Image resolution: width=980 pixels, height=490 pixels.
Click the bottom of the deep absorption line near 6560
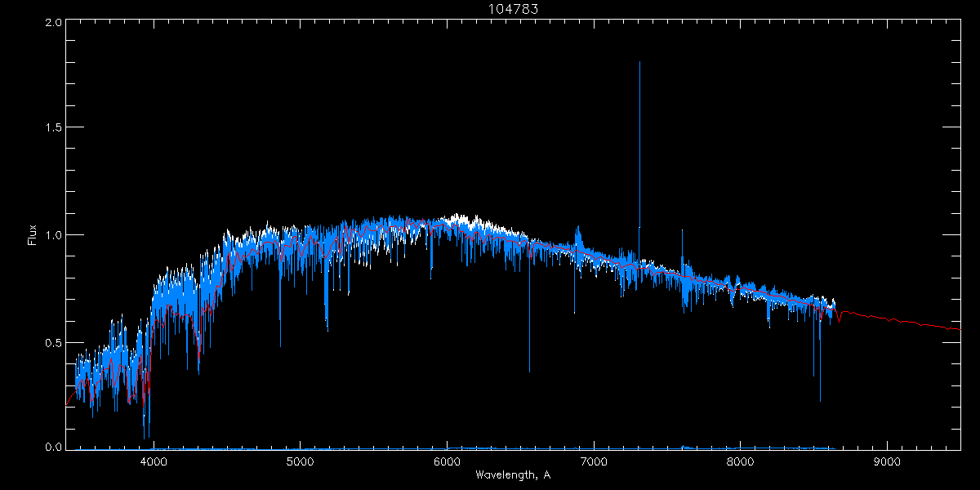click(529, 371)
